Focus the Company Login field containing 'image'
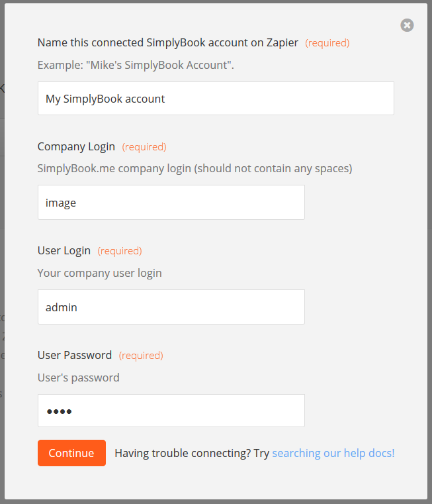432x504 pixels. [171, 203]
